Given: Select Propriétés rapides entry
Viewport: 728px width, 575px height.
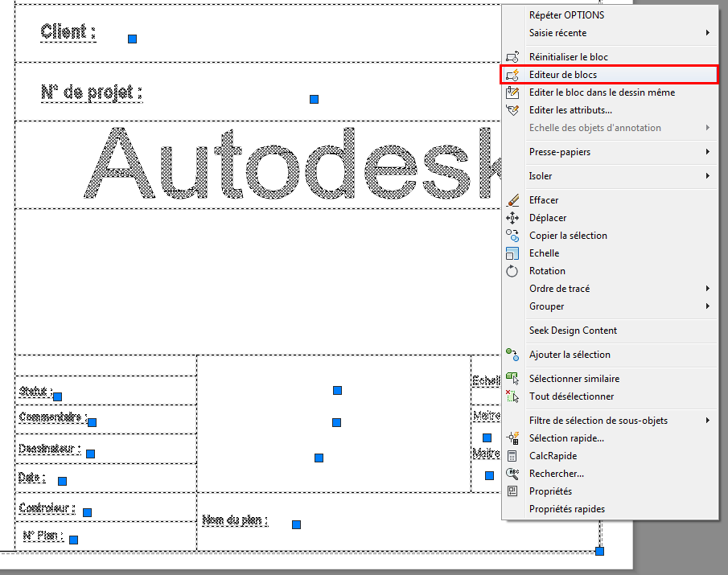Looking at the screenshot, I should point(610,508).
